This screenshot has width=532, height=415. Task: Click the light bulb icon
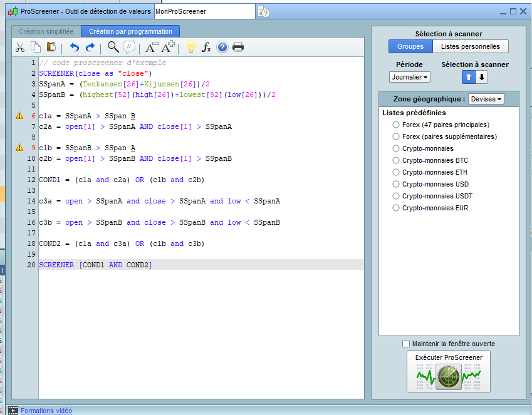pos(191,47)
